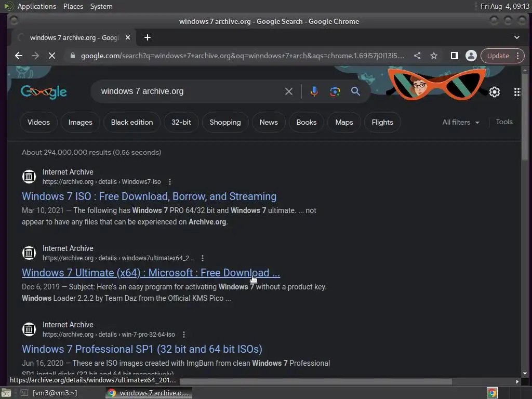Viewport: 532px width, 399px height.
Task: Open Windows 7 Professional SP1 result
Action: [x=142, y=349]
